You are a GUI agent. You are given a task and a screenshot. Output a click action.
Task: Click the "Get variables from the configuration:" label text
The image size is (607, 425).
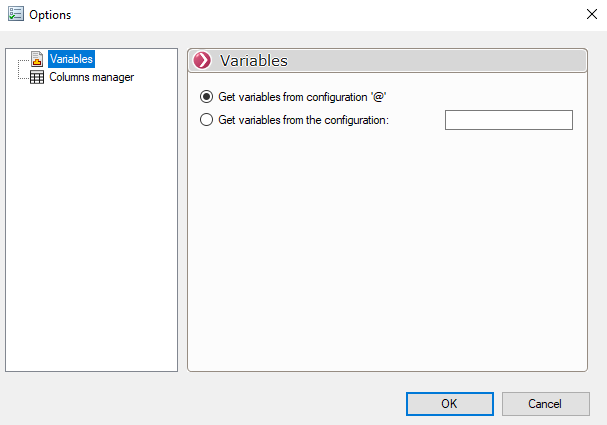(x=302, y=120)
